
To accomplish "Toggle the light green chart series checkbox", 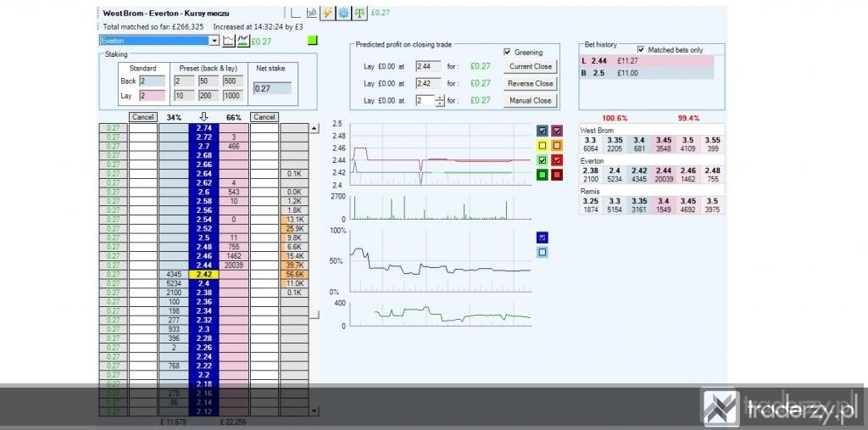I will 542,160.
